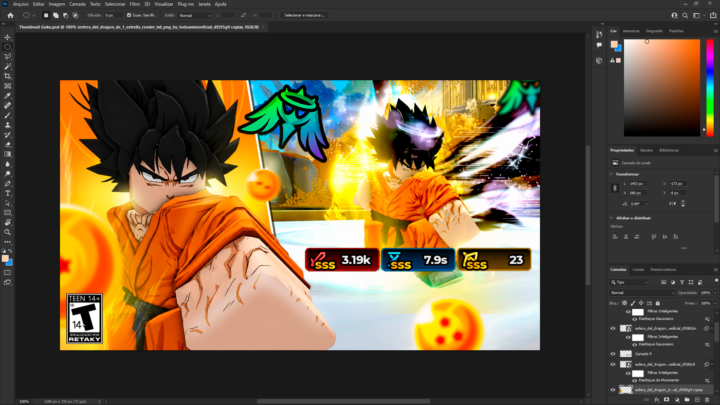Click the Difusão feather input field
Viewport: 720px width, 405px height.
tap(114, 15)
